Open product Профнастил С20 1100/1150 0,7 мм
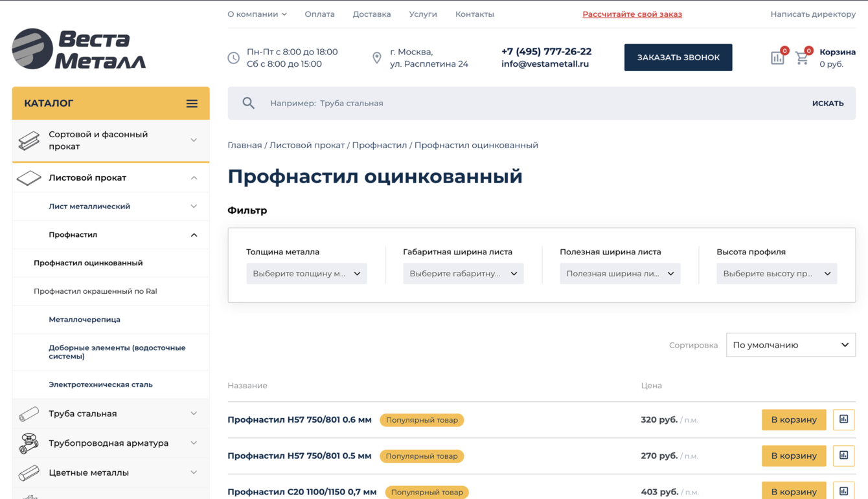The height and width of the screenshot is (499, 868). click(x=302, y=492)
